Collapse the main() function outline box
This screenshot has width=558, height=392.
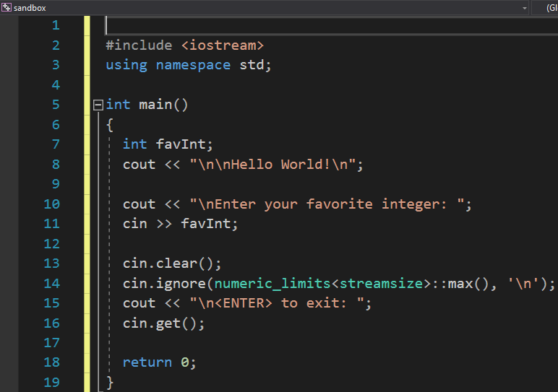pyautogui.click(x=98, y=105)
